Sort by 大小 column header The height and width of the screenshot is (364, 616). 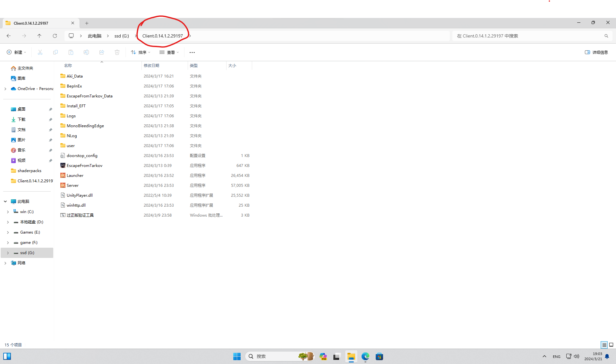(x=232, y=65)
